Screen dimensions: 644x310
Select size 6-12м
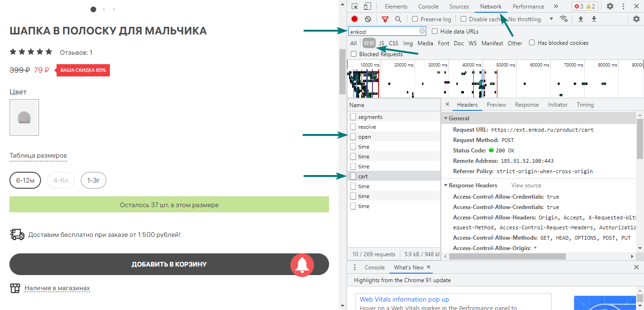[x=25, y=180]
